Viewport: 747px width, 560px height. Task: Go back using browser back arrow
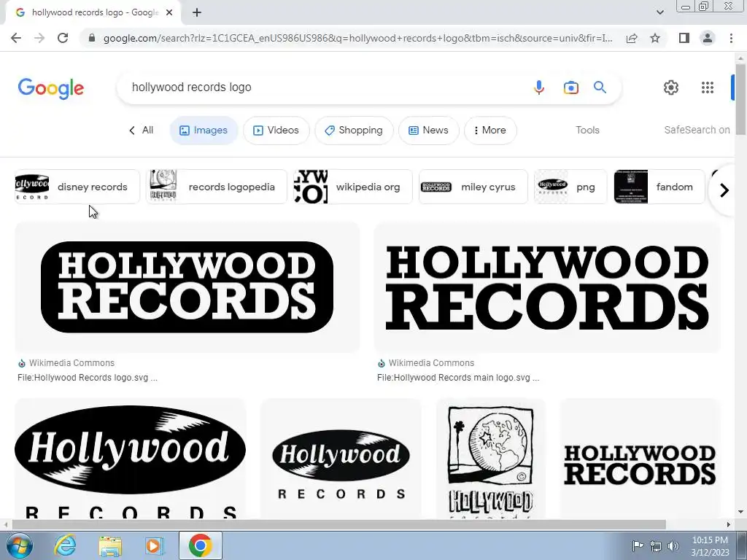(16, 38)
